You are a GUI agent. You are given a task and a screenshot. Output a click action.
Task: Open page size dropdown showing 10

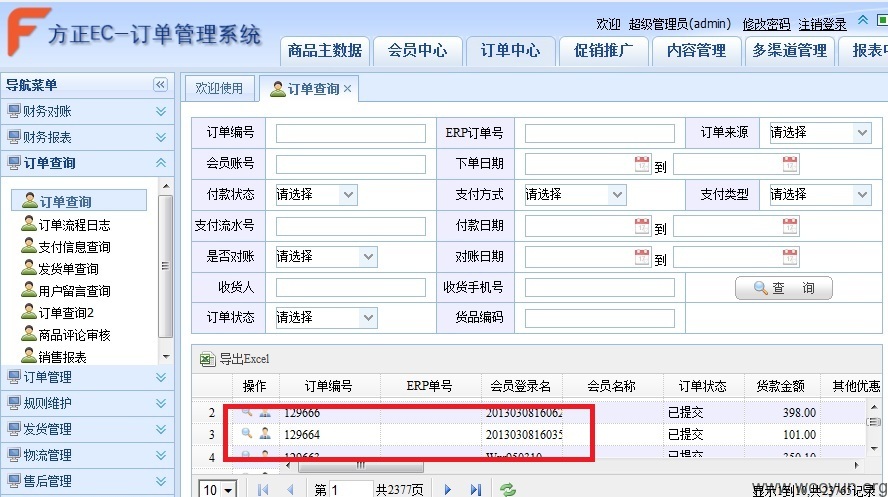click(x=229, y=490)
